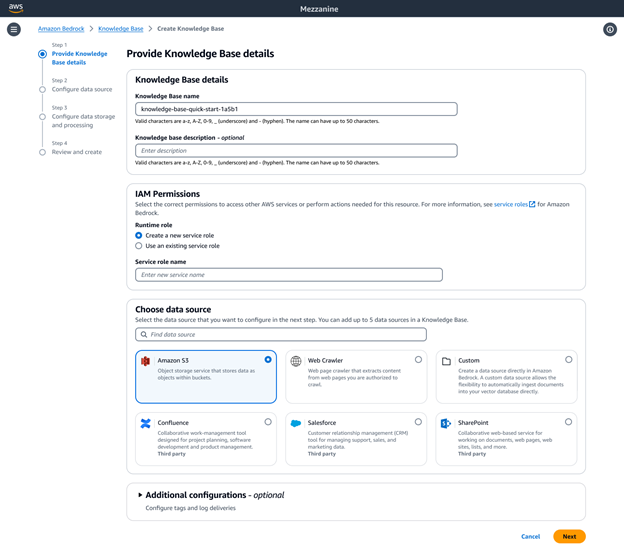Click the Salesforce cloud icon
624x552 pixels.
coord(296,424)
